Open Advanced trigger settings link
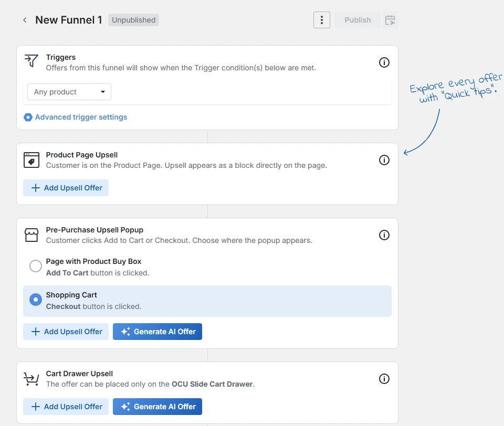504x426 pixels. coord(81,117)
